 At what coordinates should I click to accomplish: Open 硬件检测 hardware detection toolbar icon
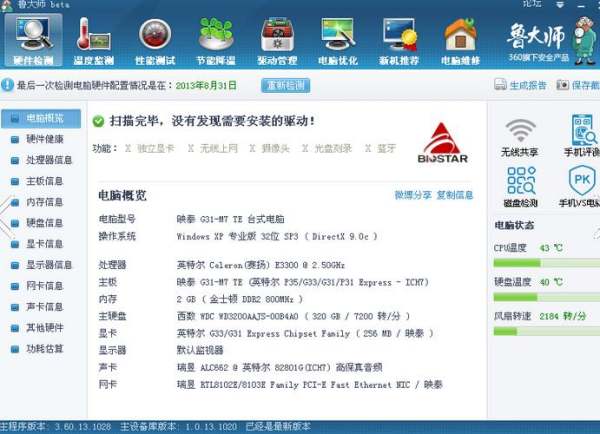[x=33, y=40]
